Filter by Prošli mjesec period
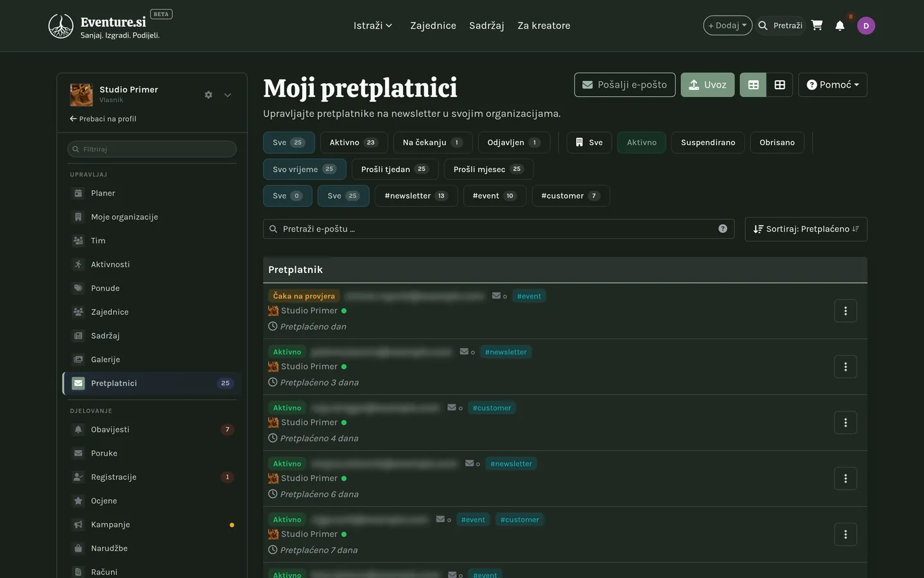The width and height of the screenshot is (924, 578). point(489,170)
